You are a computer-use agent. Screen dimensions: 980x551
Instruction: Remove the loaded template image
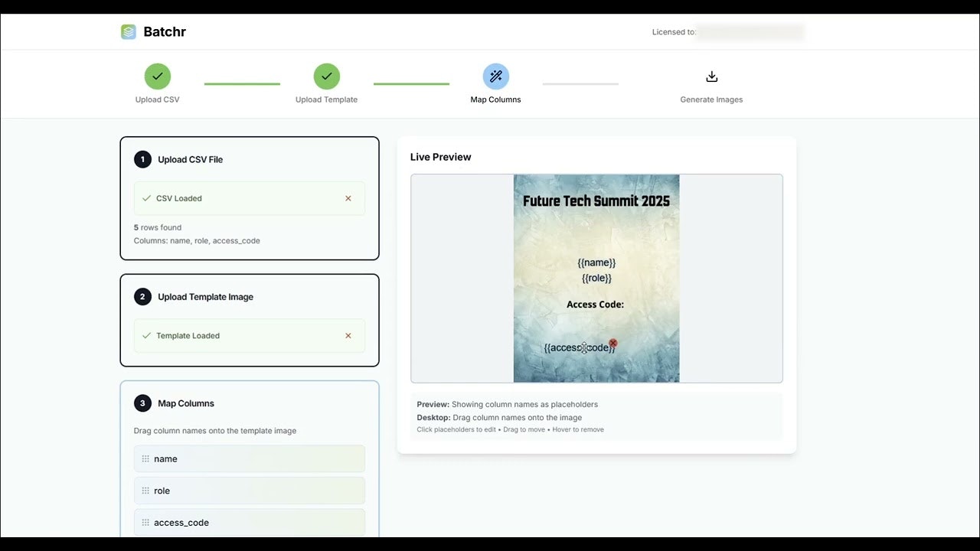point(348,335)
